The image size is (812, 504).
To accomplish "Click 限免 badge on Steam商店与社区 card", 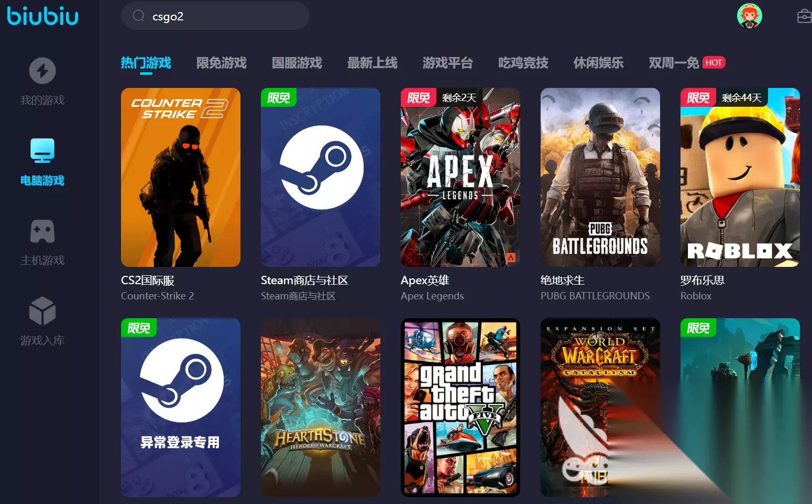I will tap(279, 97).
